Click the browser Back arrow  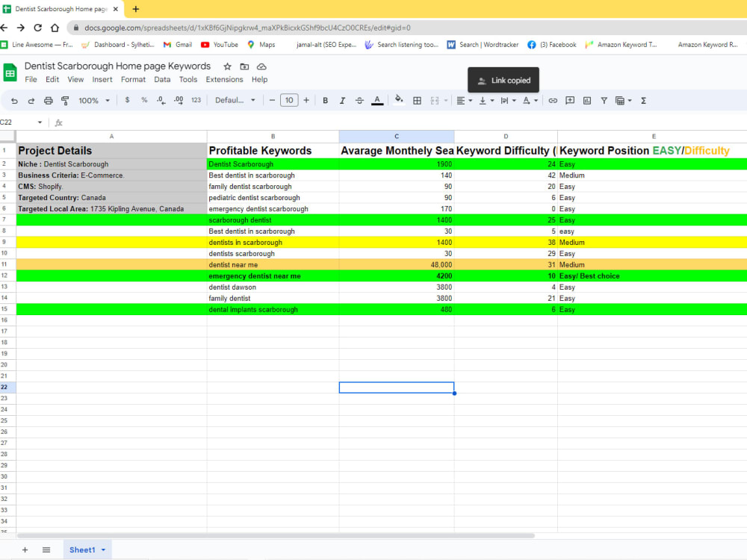coord(4,28)
